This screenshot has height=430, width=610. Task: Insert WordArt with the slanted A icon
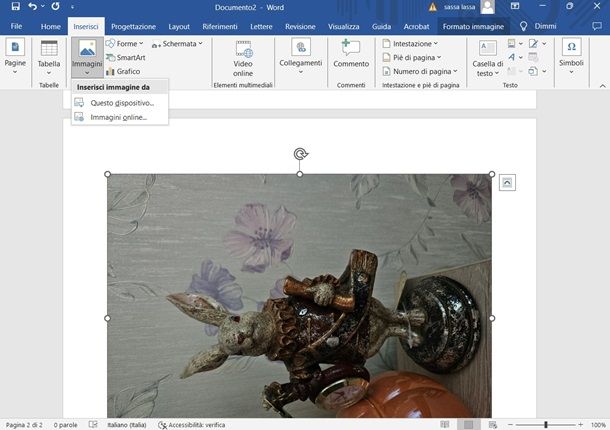(x=515, y=57)
